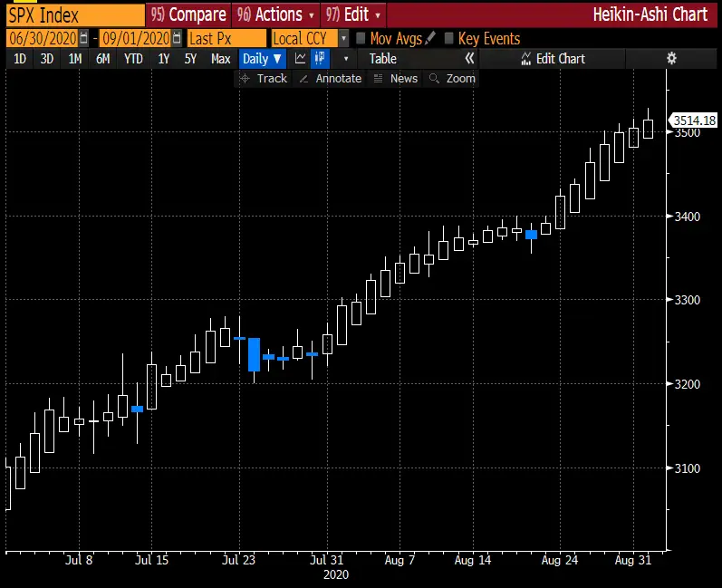The height and width of the screenshot is (588, 722).
Task: Open the Edit menu
Action: tap(353, 14)
